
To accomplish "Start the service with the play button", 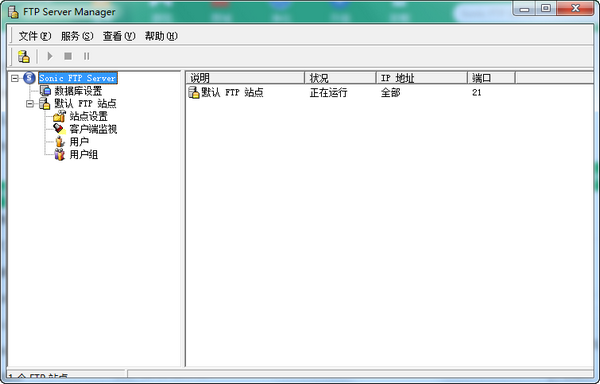I will tap(50, 56).
